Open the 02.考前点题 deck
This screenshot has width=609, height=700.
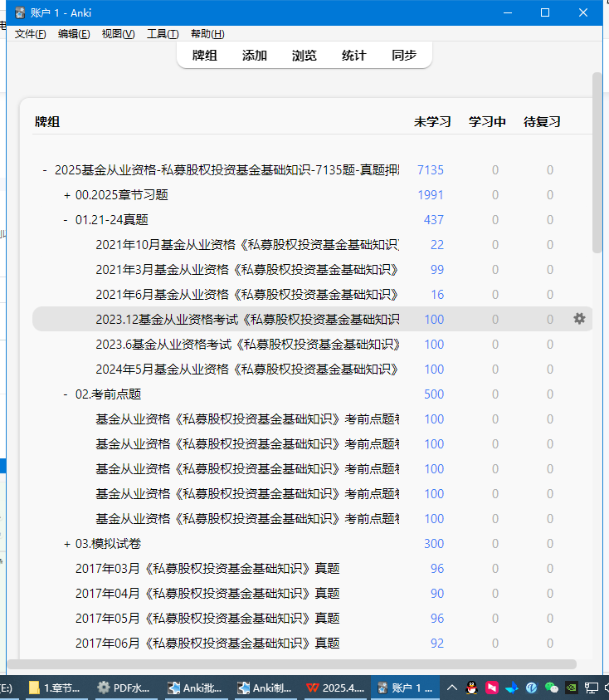pyautogui.click(x=108, y=394)
